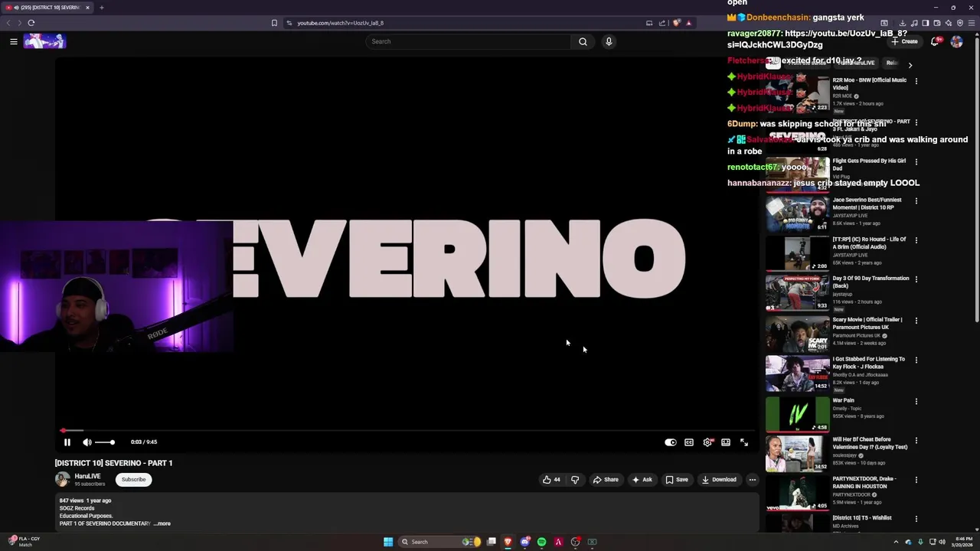Open Brave browser taskbar icon
This screenshot has height=551, width=980.
click(508, 542)
